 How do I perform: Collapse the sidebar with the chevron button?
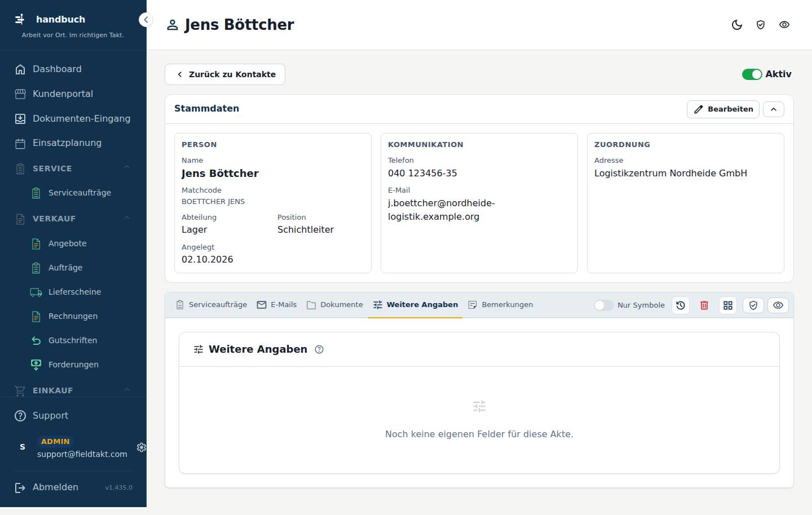[145, 20]
